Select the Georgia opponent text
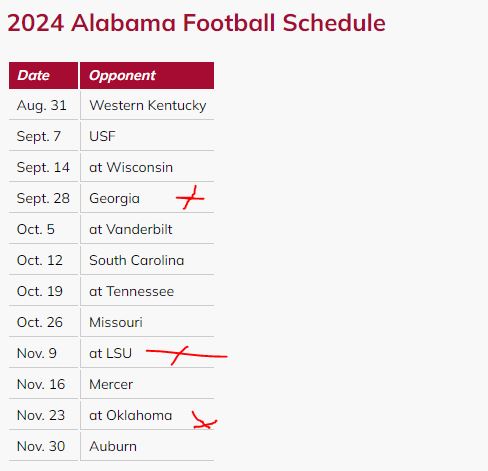The width and height of the screenshot is (488, 471). [114, 199]
